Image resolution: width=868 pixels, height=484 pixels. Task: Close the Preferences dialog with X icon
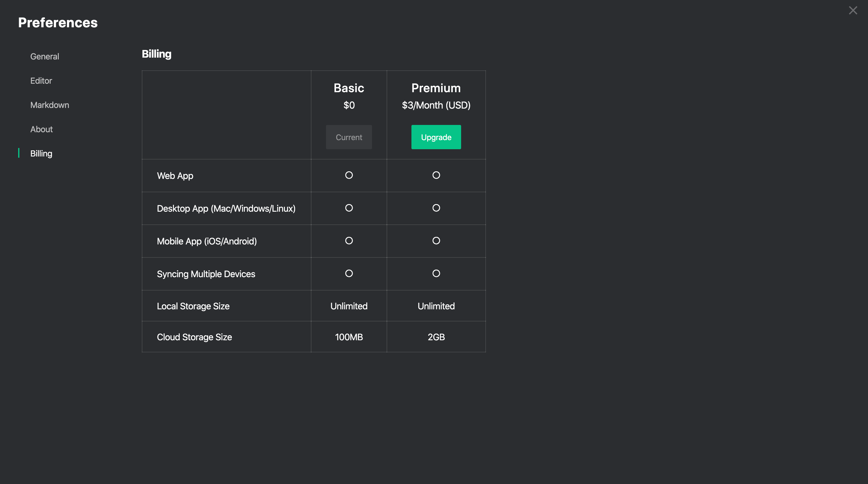tap(853, 10)
